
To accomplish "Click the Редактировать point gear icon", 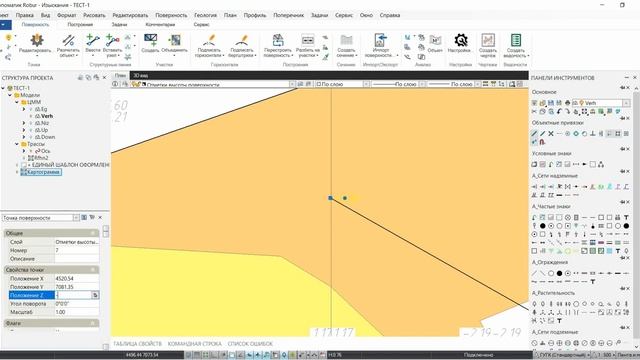I will pyautogui.click(x=37, y=40).
